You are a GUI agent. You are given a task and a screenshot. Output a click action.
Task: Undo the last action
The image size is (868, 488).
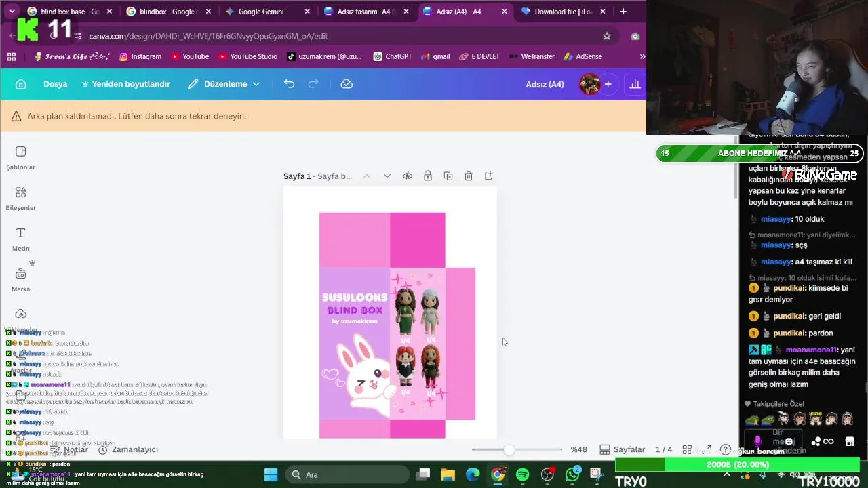pyautogui.click(x=289, y=84)
